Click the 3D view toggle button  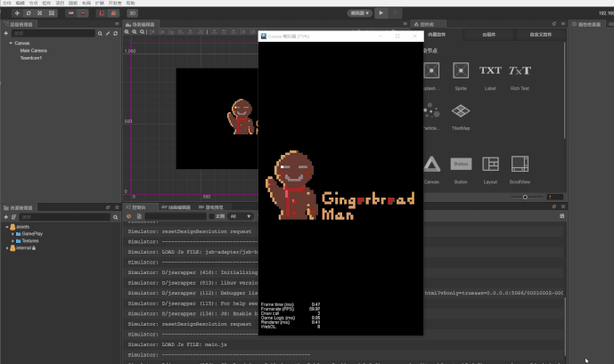click(133, 13)
